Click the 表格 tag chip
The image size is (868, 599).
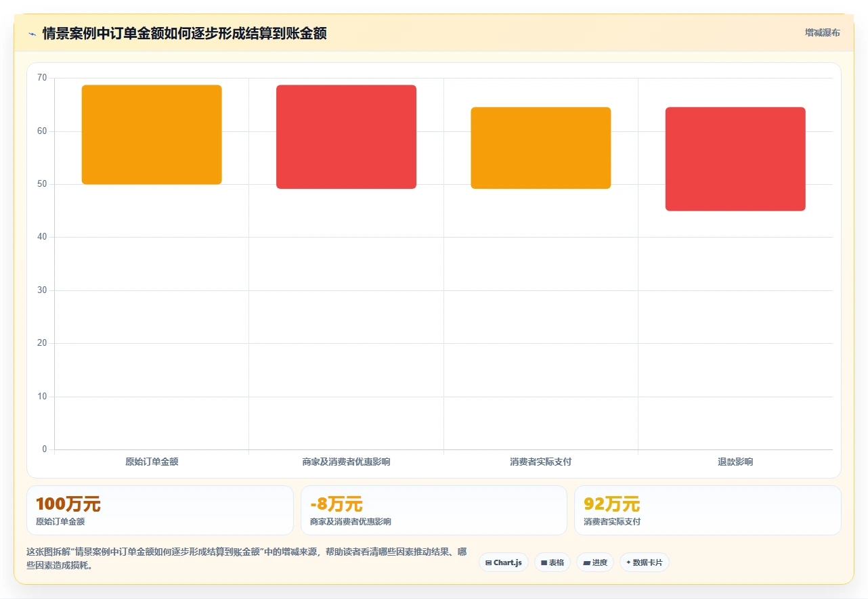click(552, 562)
